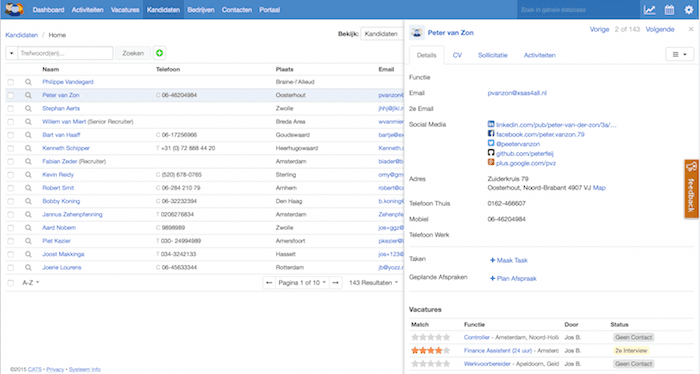Click the 2e Interview status badge
This screenshot has width=700, height=374.
pos(631,350)
